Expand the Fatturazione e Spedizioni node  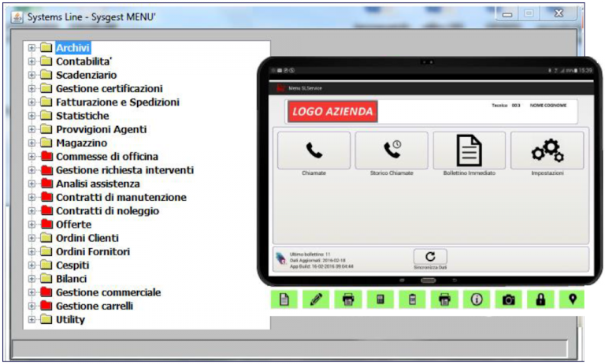(32, 102)
